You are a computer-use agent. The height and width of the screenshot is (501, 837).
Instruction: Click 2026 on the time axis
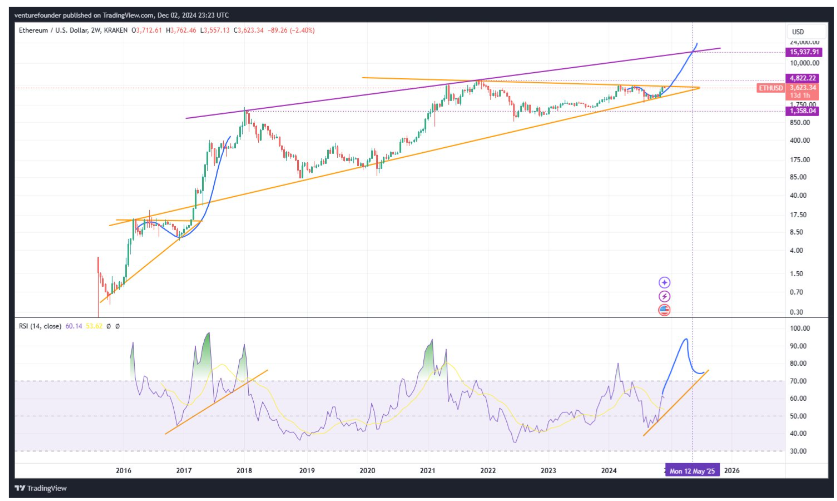732,471
